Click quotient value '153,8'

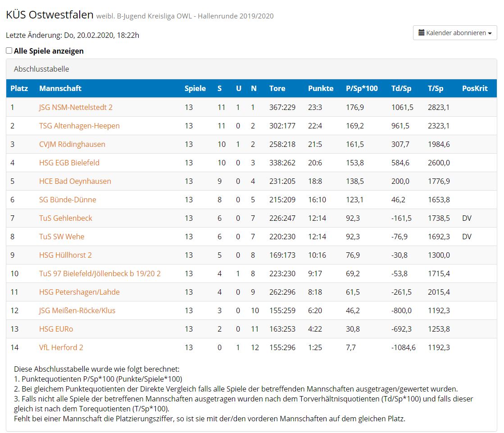coord(355,163)
